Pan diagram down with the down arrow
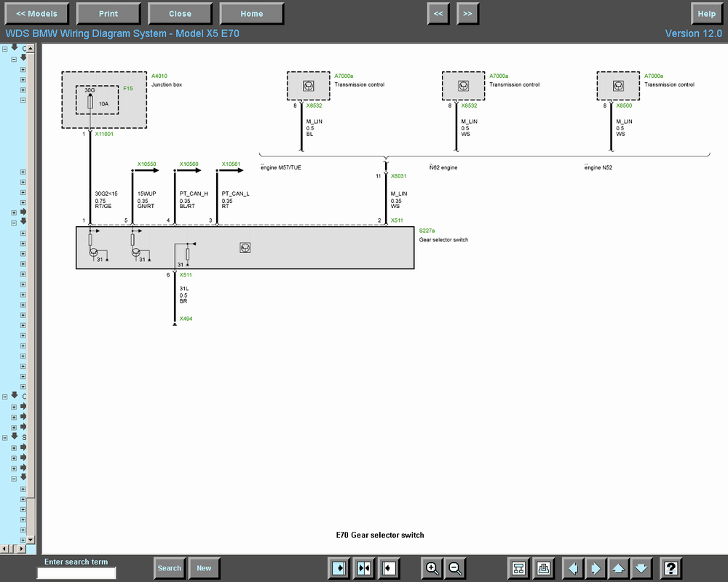Screen dimensions: 728x582 tap(641, 568)
